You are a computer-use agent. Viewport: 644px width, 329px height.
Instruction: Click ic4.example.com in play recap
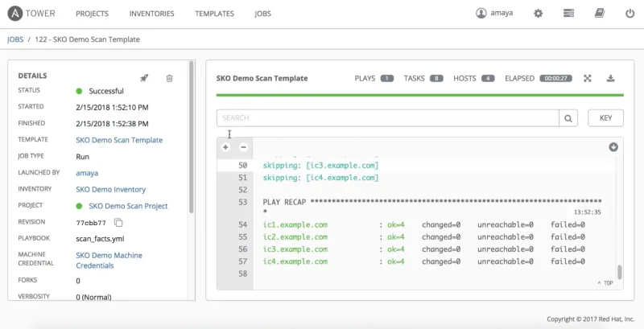coord(295,261)
